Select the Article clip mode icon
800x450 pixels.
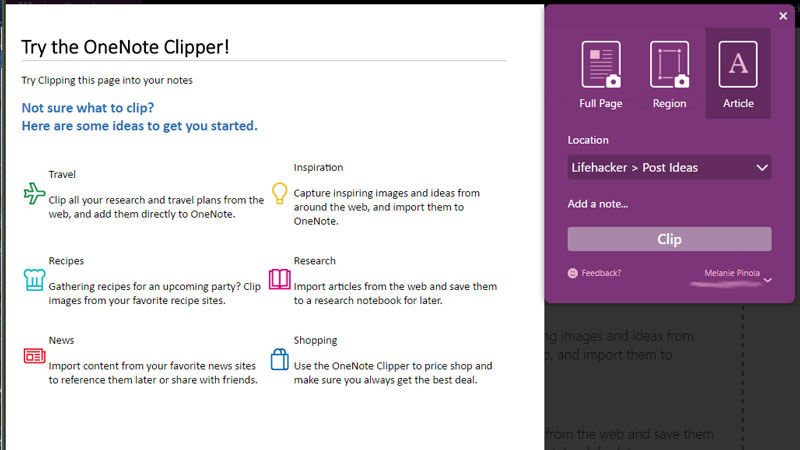pyautogui.click(x=737, y=65)
